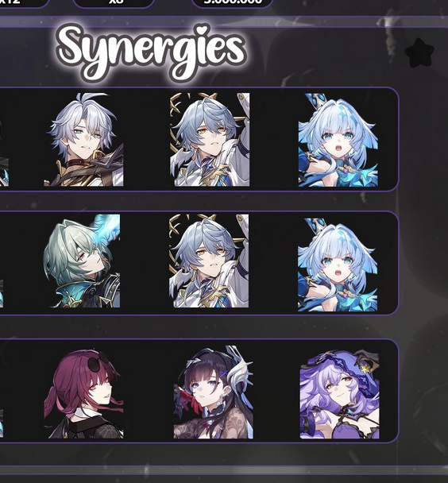Tap the heart dot in Synergies title
The width and height of the screenshot is (448, 483).
(x=203, y=29)
